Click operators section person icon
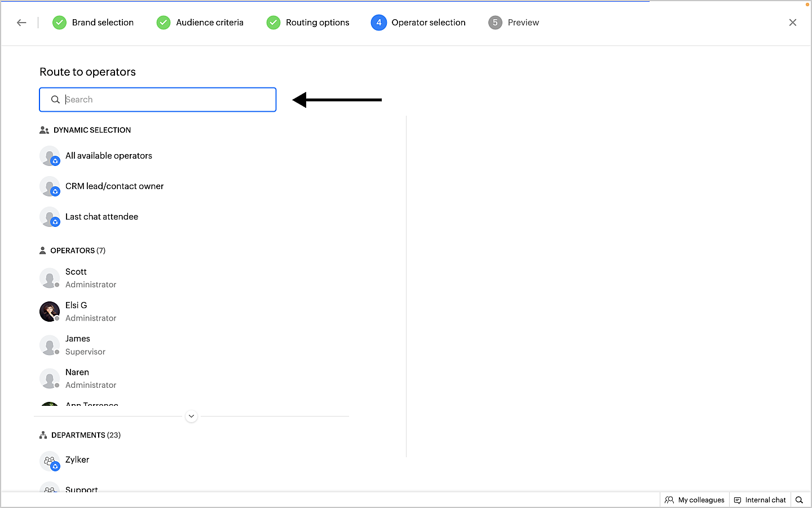The height and width of the screenshot is (508, 812). (x=42, y=251)
